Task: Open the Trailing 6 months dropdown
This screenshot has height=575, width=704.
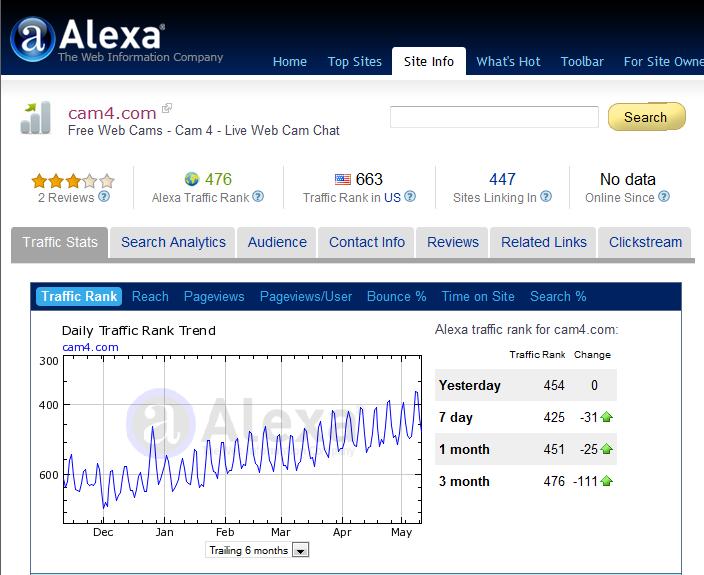Action: 300,550
